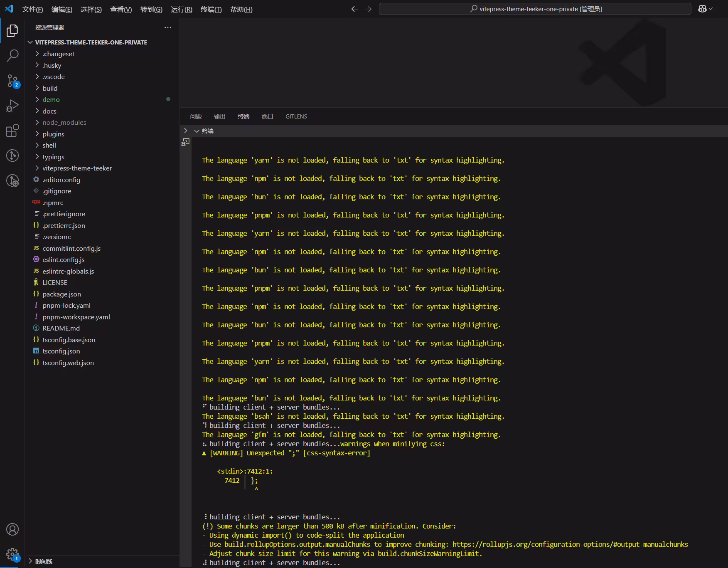Open pnpm-lock.yaml file
728x568 pixels.
(x=66, y=305)
